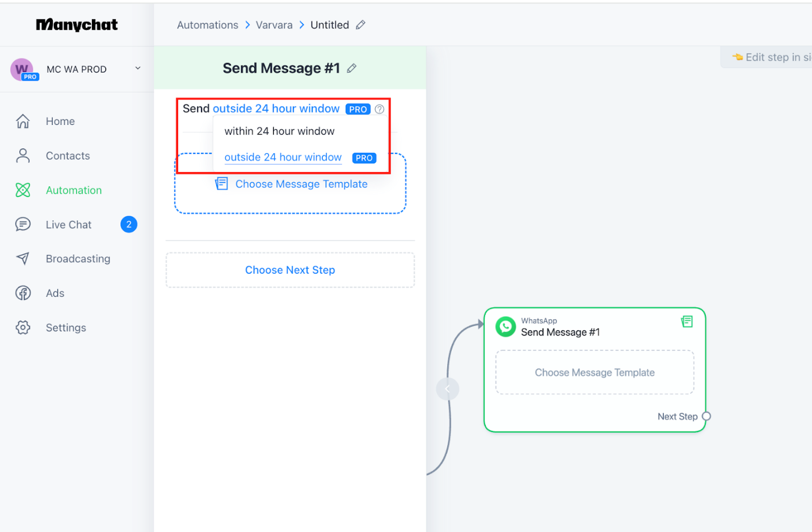Click the Broadcasting paper plane icon
The image size is (812, 532).
tap(23, 259)
